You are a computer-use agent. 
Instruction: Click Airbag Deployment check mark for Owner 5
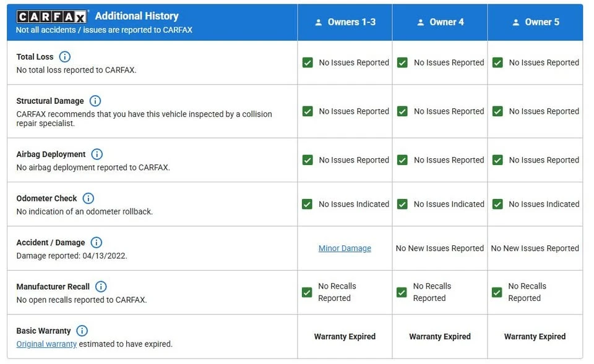point(497,160)
